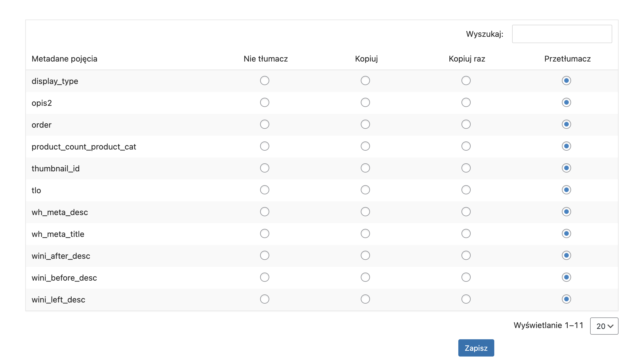Select Kopiuj for wini_left_desc
The width and height of the screenshot is (641, 364).
pyautogui.click(x=365, y=299)
